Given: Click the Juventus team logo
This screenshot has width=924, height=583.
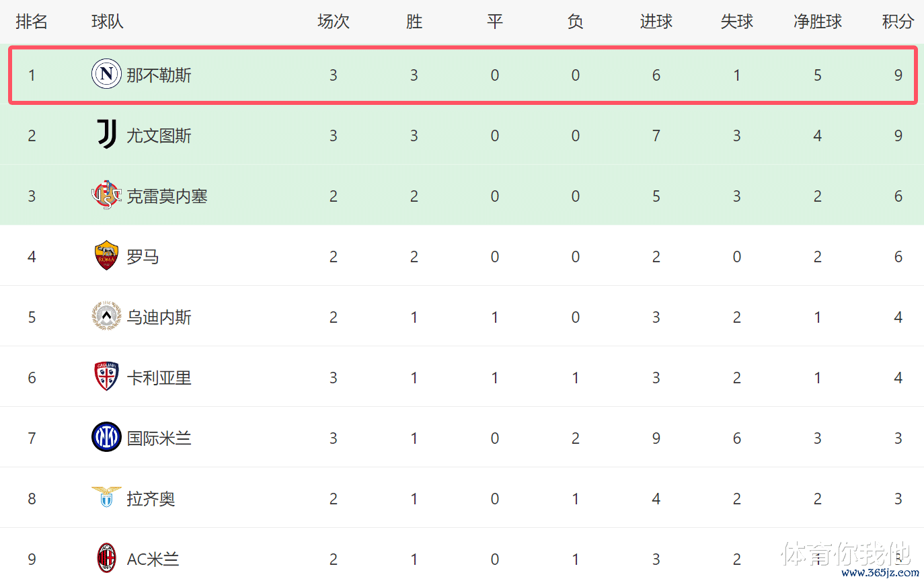Looking at the screenshot, I should (x=106, y=134).
